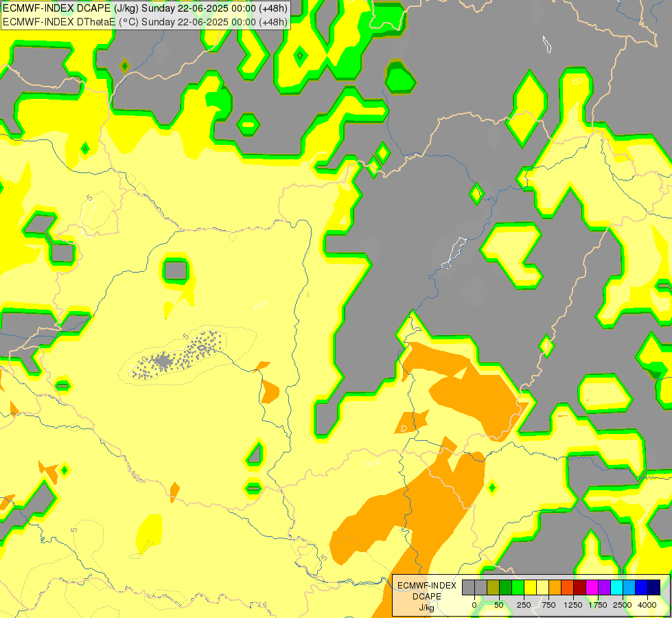
Task: Click the magenta legend swatch
Action: 592,587
